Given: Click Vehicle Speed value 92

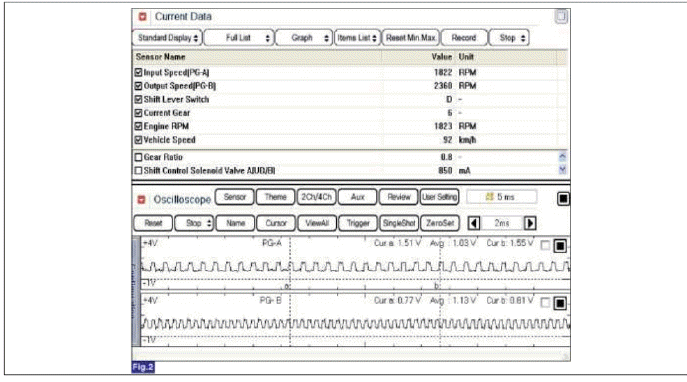Looking at the screenshot, I should tap(447, 140).
